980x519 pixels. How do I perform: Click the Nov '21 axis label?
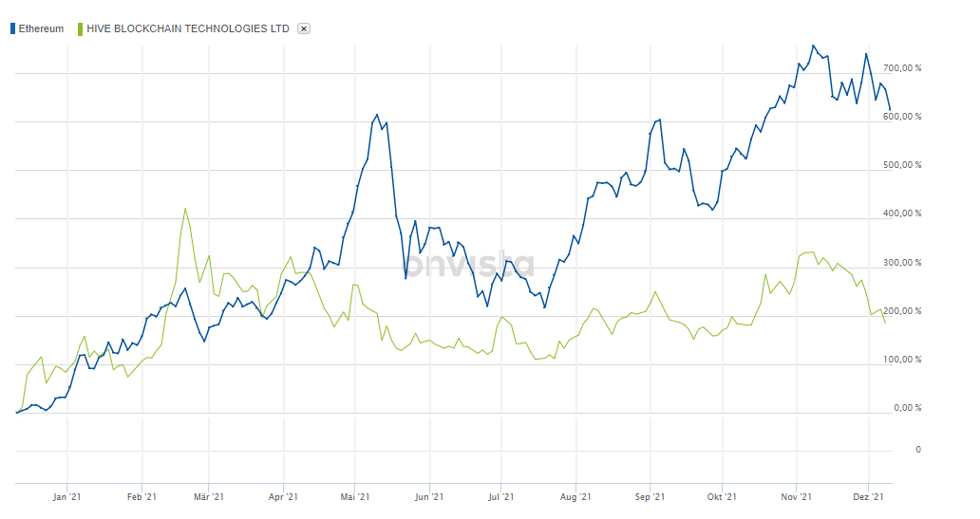(796, 497)
